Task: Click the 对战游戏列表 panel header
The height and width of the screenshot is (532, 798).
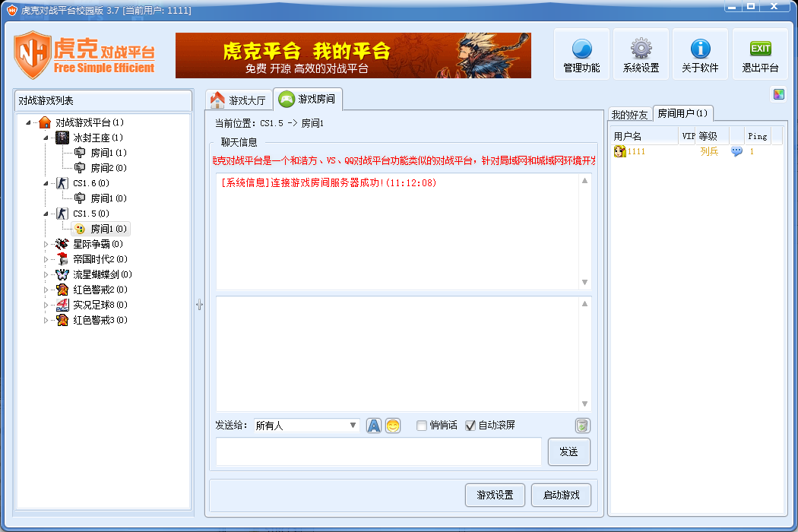Action: [x=104, y=100]
